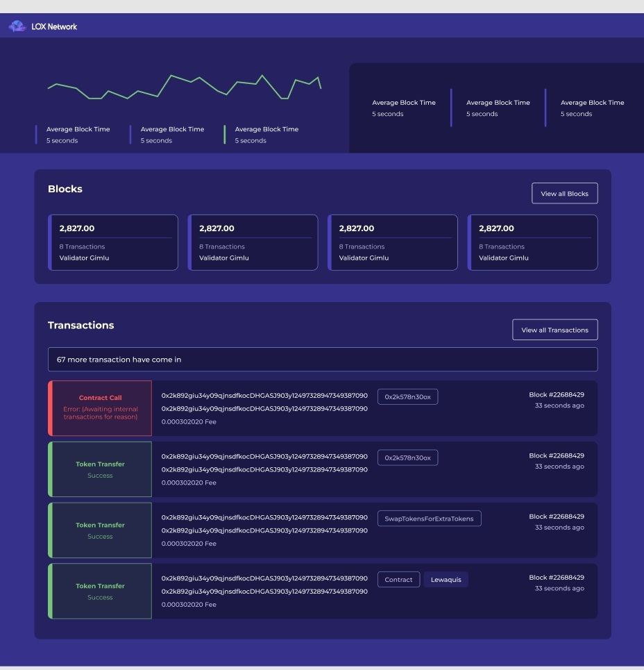Open the first block card in Blocks
Image resolution: width=644 pixels, height=670 pixels.
click(x=113, y=242)
